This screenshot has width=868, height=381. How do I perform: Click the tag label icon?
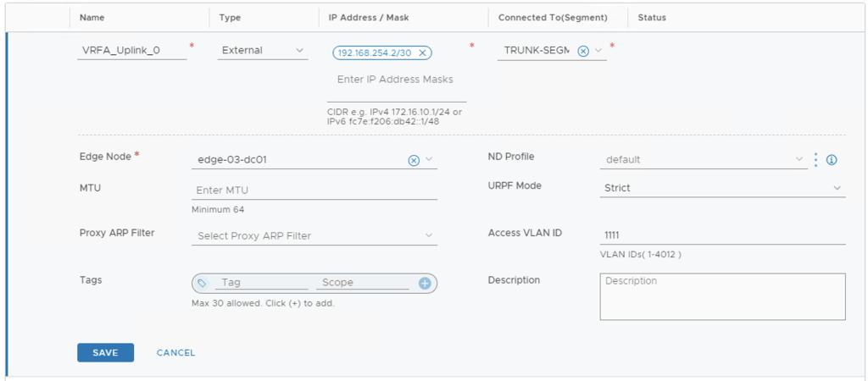point(202,283)
